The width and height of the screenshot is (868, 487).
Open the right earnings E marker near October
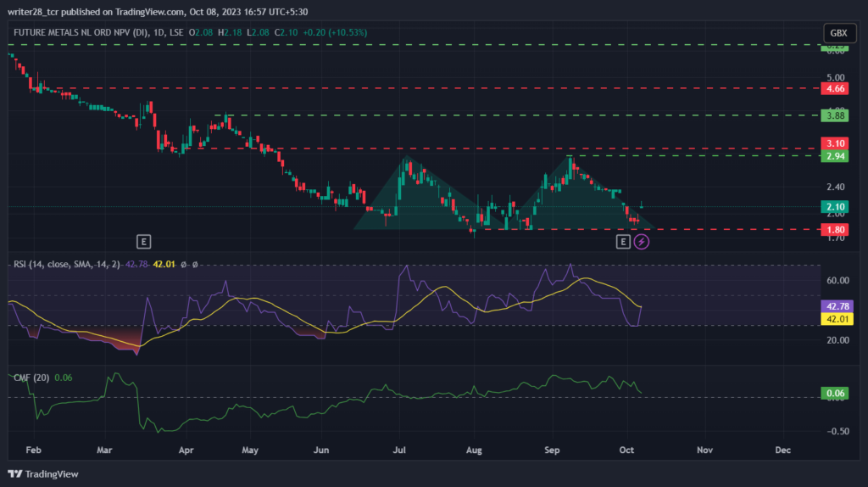623,242
